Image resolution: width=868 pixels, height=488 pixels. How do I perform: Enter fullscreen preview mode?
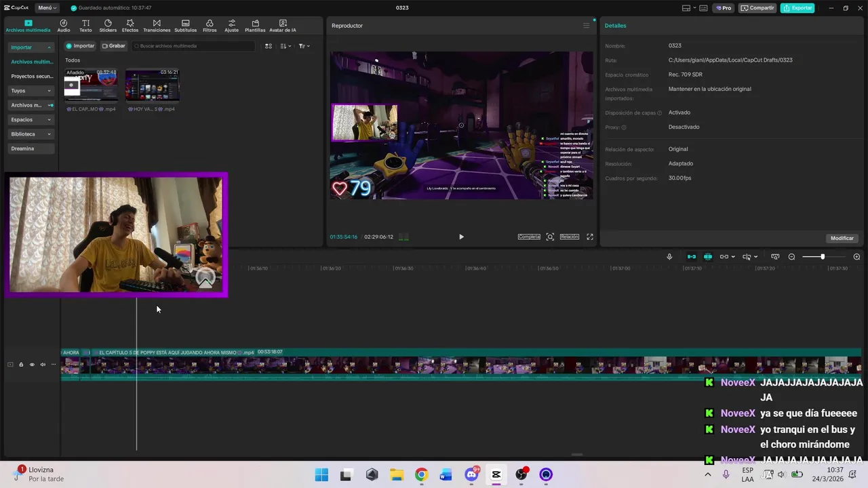[x=590, y=237]
